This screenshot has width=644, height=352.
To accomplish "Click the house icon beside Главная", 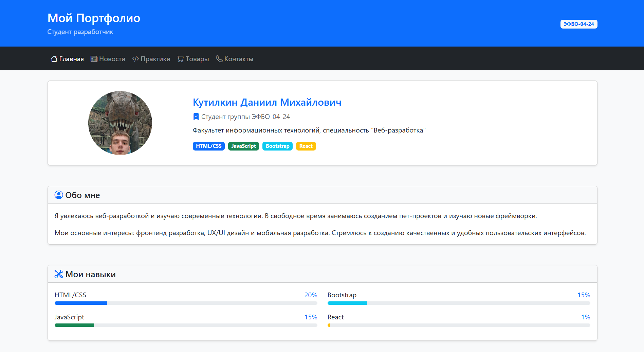I will tap(54, 59).
